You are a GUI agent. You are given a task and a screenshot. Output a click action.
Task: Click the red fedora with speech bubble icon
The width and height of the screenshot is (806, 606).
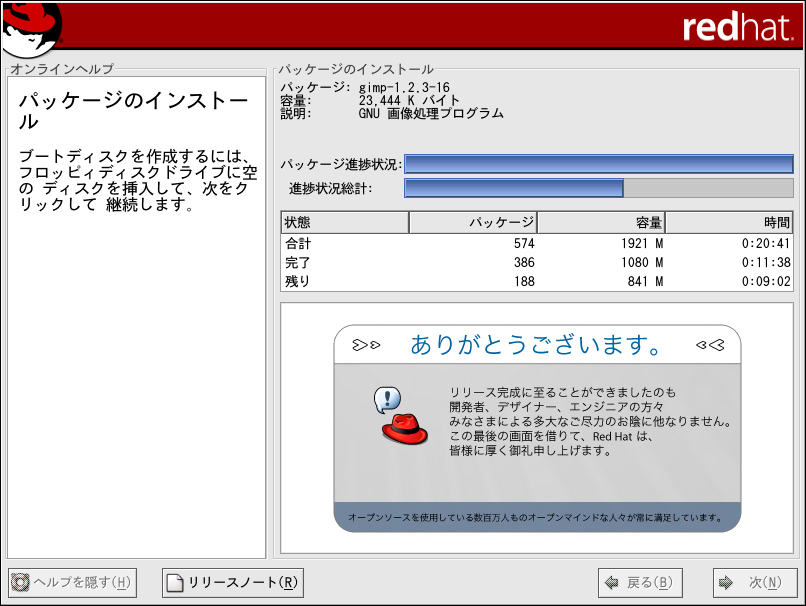tap(401, 416)
